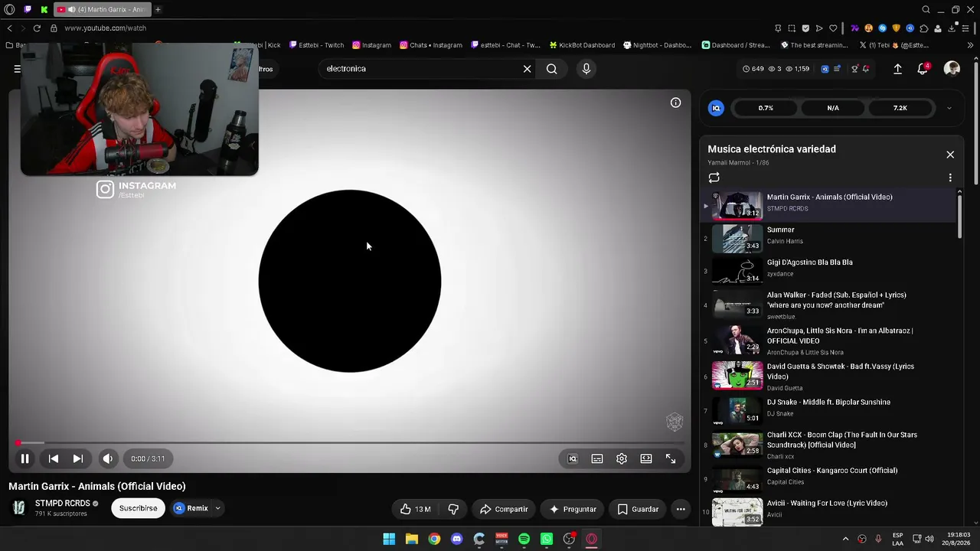Take a snapshot with the browser toolbar icon
980x551 pixels.
[792, 28]
